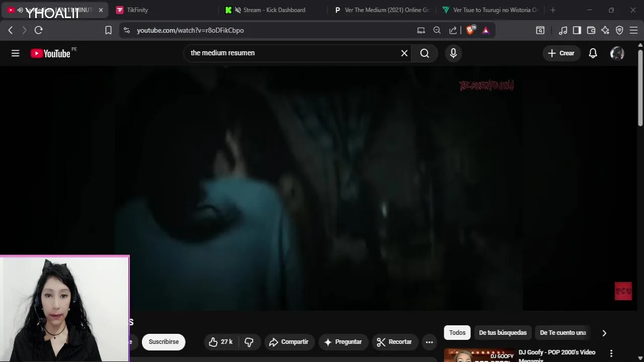Image resolution: width=644 pixels, height=362 pixels.
Task: Open the Preguntar AI button
Action: (343, 342)
